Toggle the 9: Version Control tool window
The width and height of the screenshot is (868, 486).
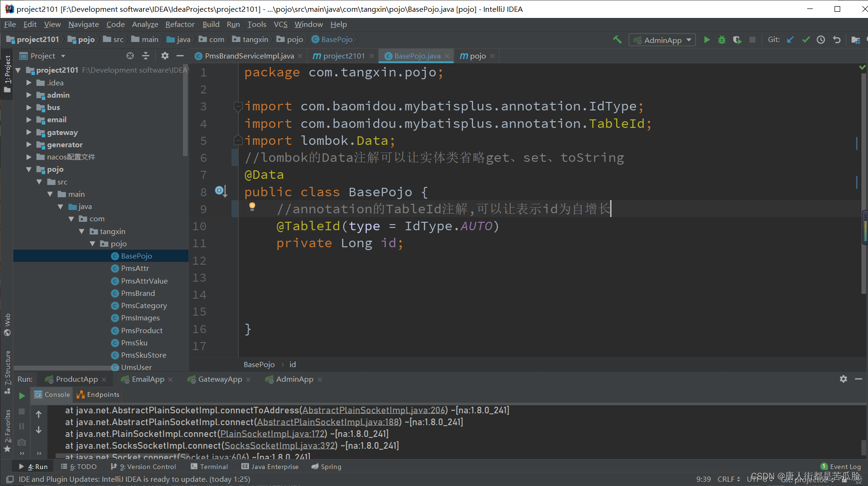point(143,467)
